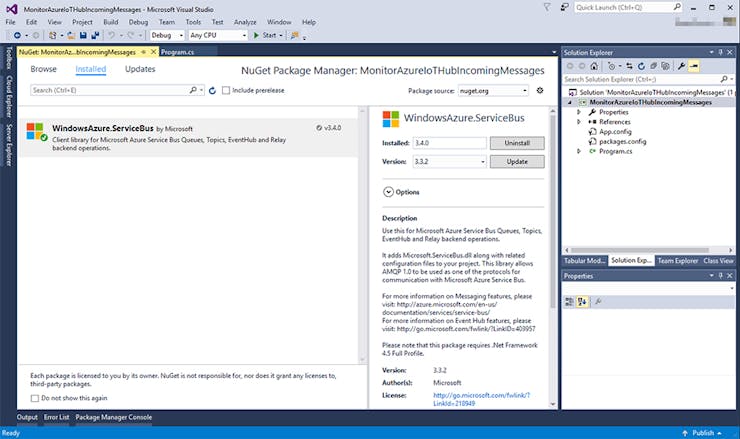Expand the Program.cs node in Solution Explorer
Viewport: 740px width, 439px height.
[579, 151]
